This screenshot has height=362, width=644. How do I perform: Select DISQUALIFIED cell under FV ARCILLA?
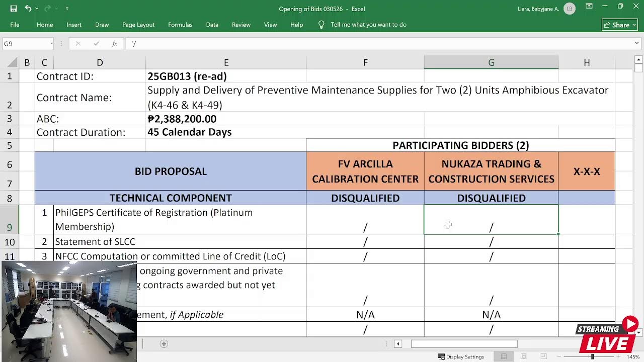(x=365, y=198)
